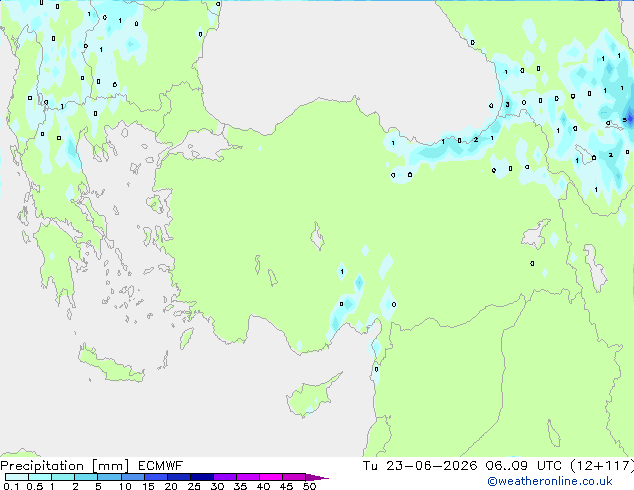The height and width of the screenshot is (490, 634).
Task: Click the 1–2 mm legend swatch
Action: tap(63, 477)
